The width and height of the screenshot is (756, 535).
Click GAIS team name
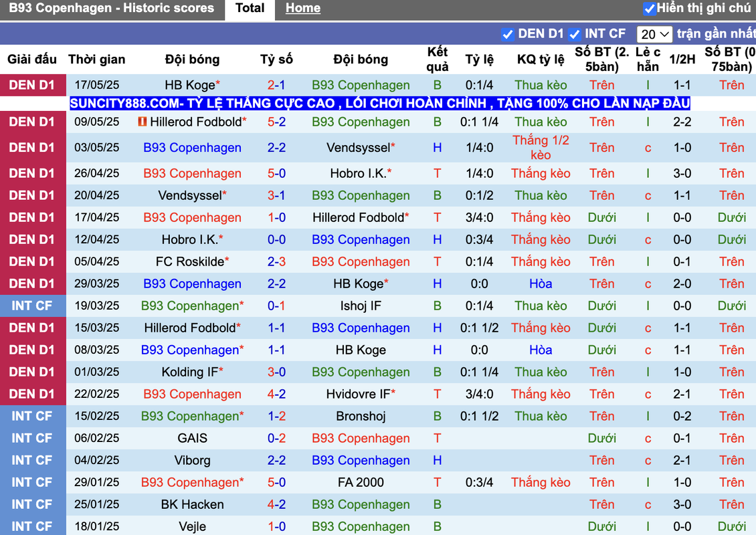click(x=192, y=439)
